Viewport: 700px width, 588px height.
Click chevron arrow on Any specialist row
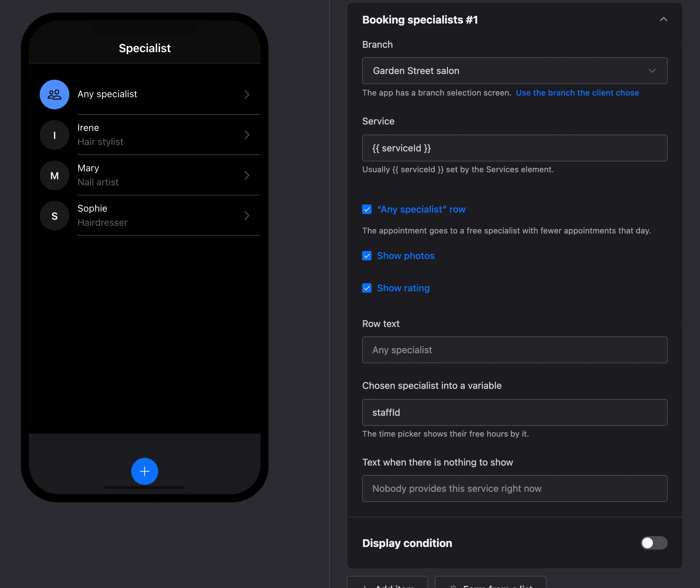pyautogui.click(x=247, y=95)
